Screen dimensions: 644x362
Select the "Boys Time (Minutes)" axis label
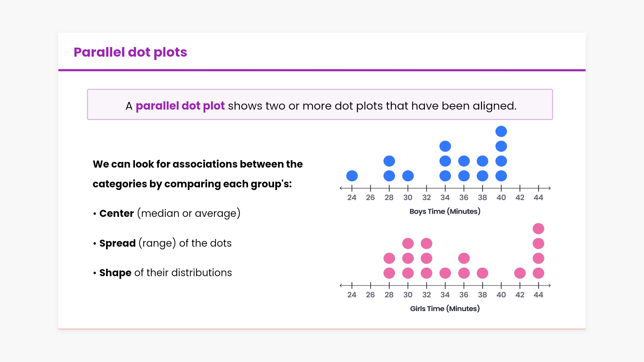coord(445,212)
